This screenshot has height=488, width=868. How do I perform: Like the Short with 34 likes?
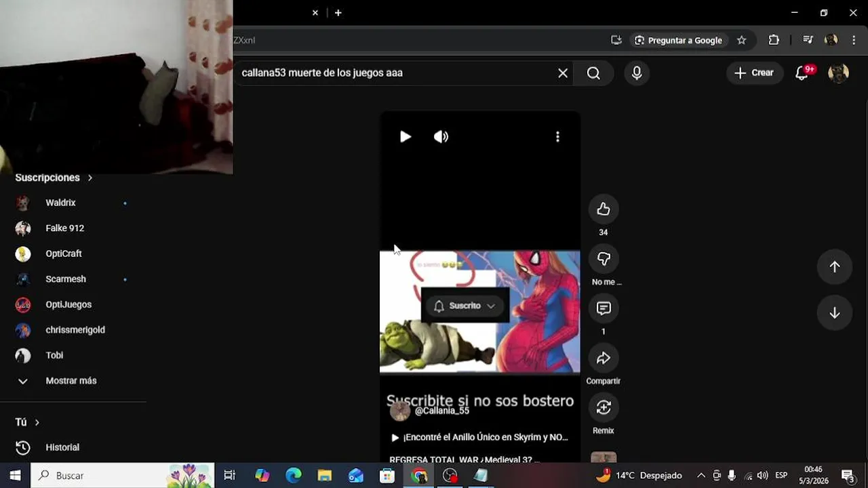tap(604, 209)
